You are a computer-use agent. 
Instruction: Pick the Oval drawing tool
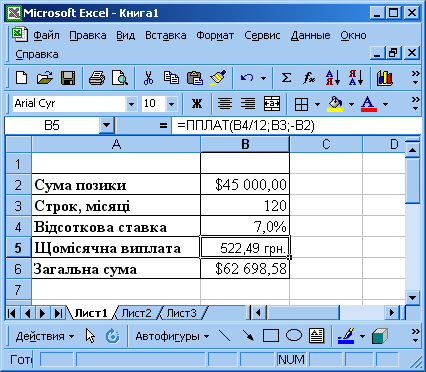[294, 335]
